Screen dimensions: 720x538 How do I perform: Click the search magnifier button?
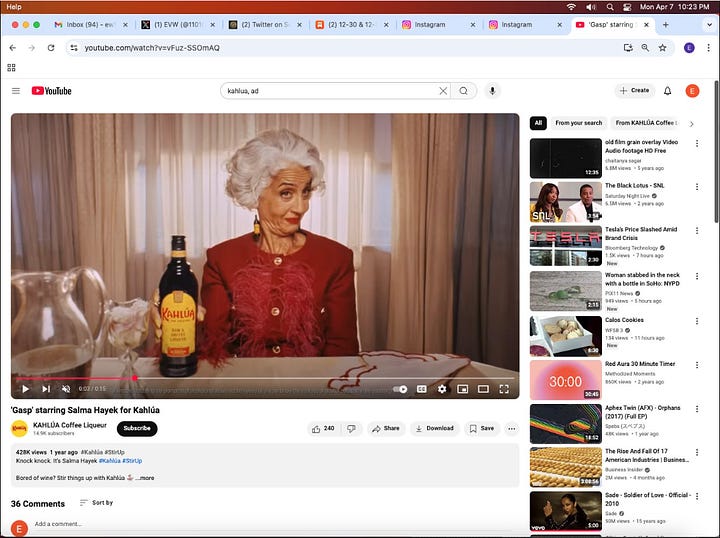pyautogui.click(x=463, y=91)
